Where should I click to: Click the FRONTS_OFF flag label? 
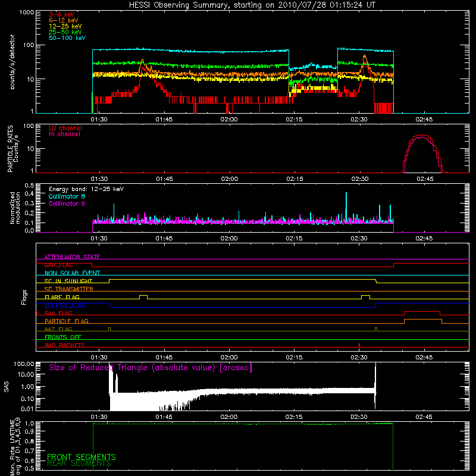[63, 337]
